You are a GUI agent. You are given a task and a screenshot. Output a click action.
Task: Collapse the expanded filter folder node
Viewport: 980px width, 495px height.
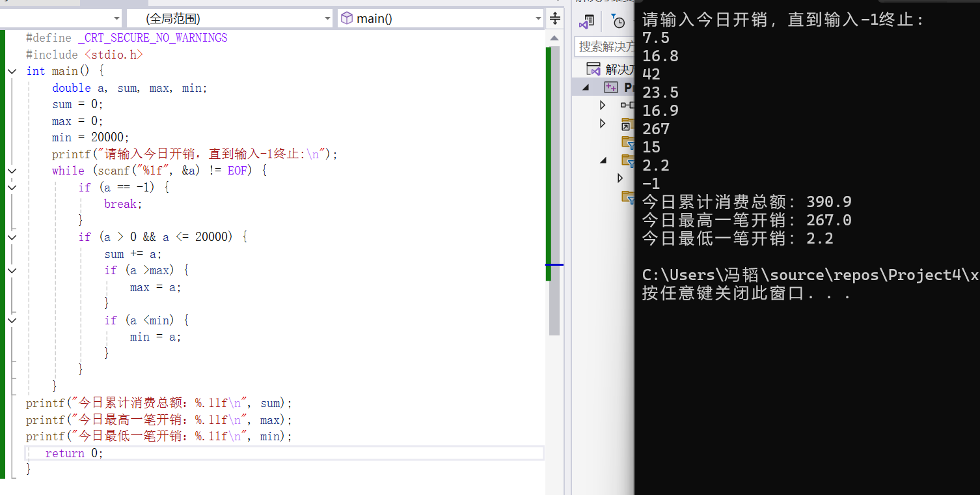pyautogui.click(x=603, y=160)
